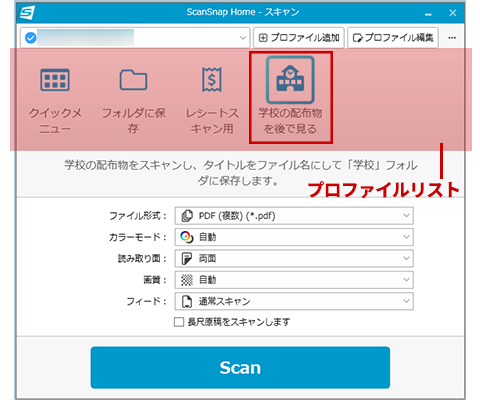Click プロファイル追加 button
This screenshot has height=400, width=480.
click(299, 38)
